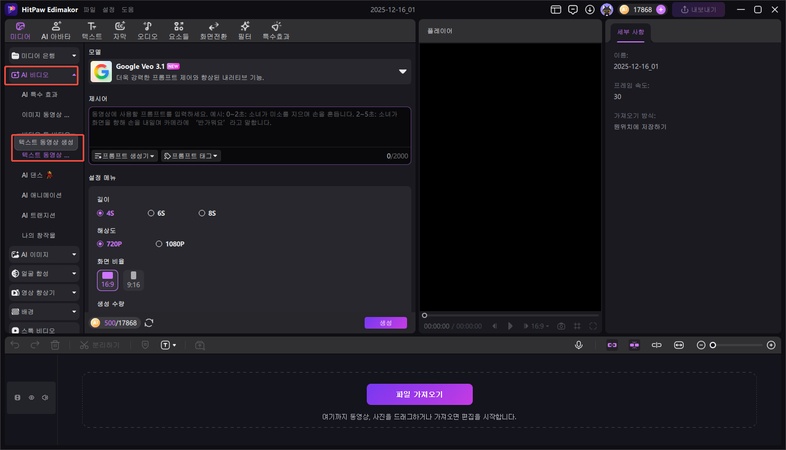Viewport: 786px width, 450px height.
Task: Open the 오디오 audio panel
Action: (x=147, y=31)
